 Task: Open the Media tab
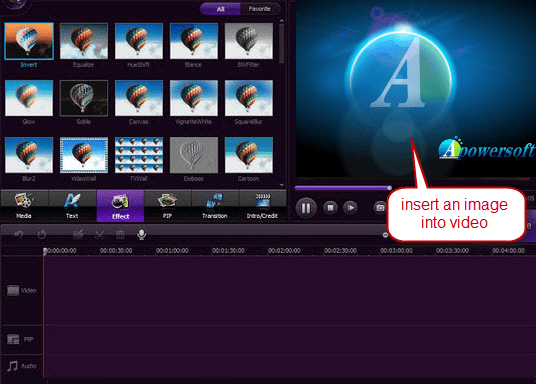[x=24, y=206]
